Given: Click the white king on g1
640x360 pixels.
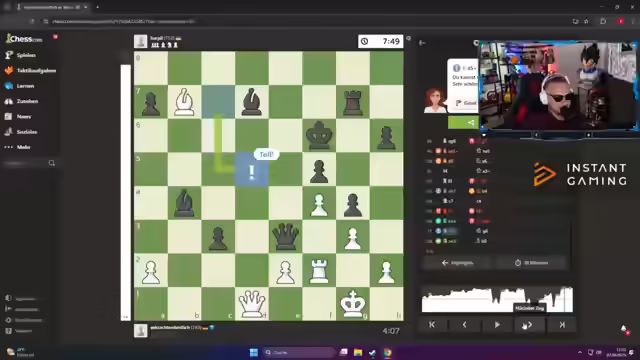Looking at the screenshot, I should click(x=353, y=304).
